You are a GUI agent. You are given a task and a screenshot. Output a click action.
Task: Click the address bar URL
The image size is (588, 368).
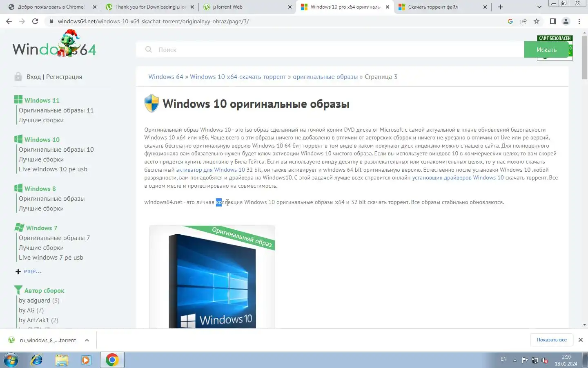pyautogui.click(x=153, y=21)
